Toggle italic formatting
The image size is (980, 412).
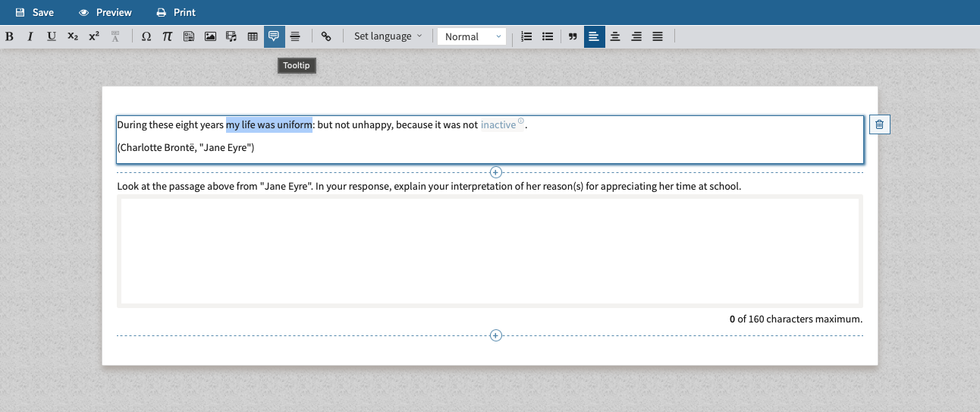[x=30, y=36]
